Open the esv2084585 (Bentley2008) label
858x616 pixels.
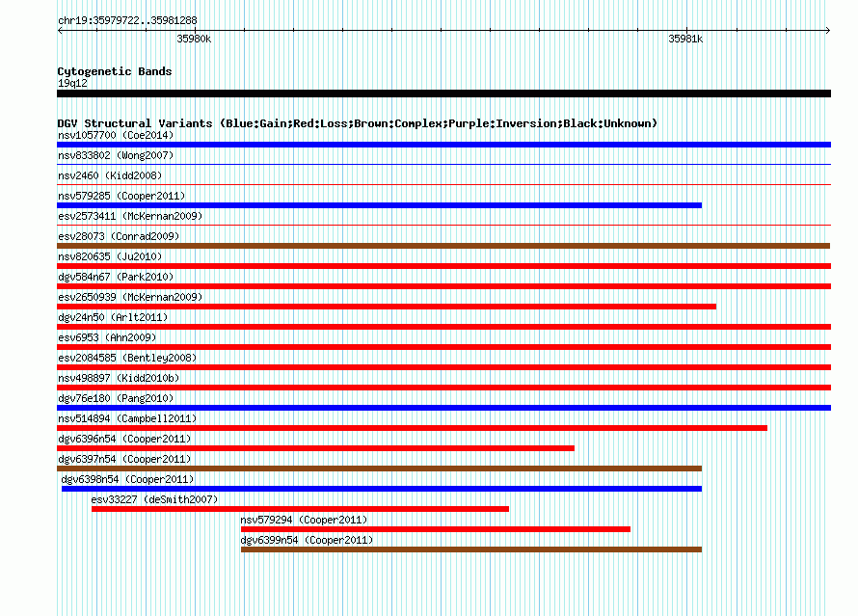click(x=127, y=358)
